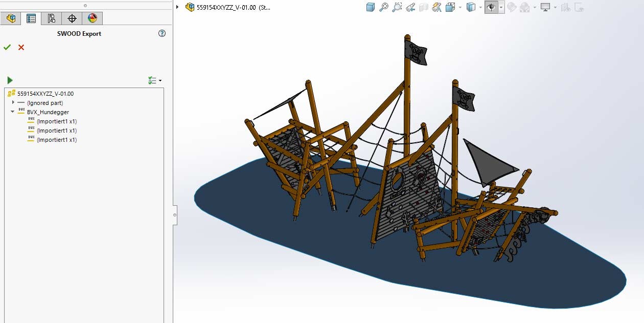Open the FeatureManager design tree tab
644x323 pixels.
click(11, 18)
